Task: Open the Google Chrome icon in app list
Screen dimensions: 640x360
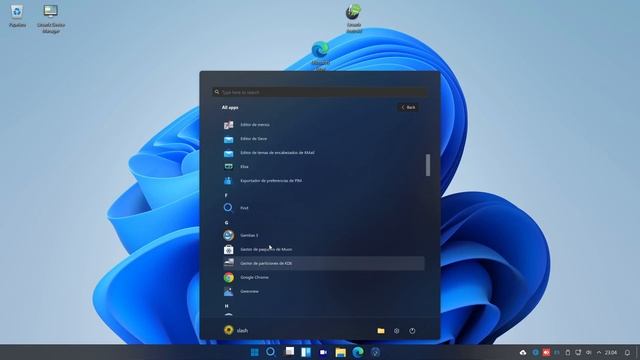Action: tap(229, 277)
